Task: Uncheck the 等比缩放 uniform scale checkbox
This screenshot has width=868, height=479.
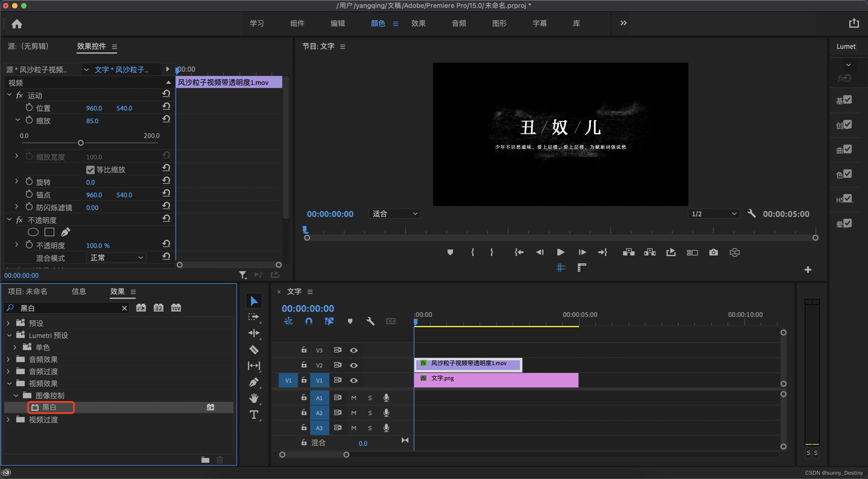Action: tap(90, 170)
